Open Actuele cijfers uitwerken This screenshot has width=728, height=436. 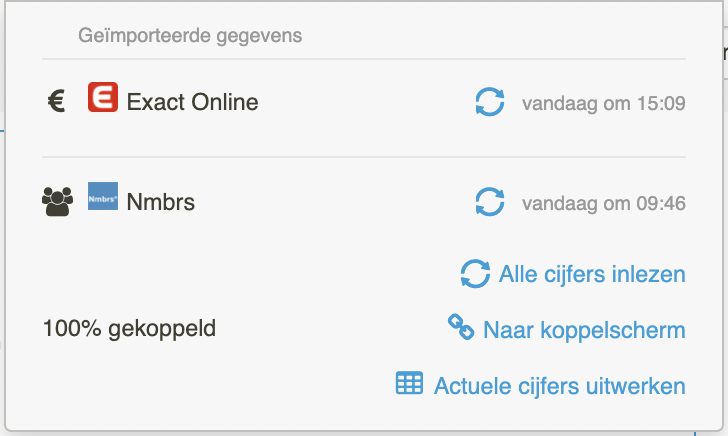(559, 386)
